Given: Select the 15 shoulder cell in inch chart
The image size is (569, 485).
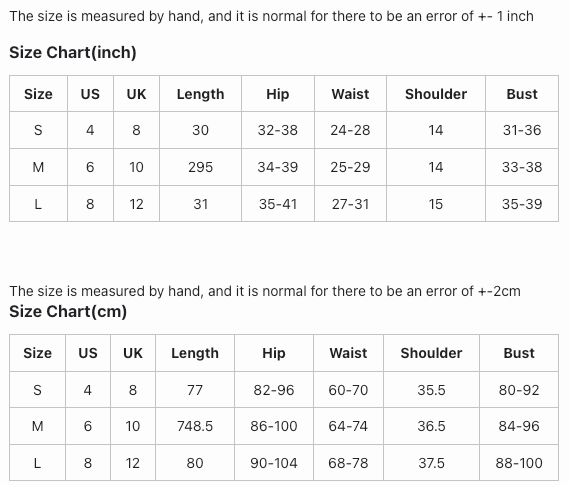Looking at the screenshot, I should tap(436, 204).
